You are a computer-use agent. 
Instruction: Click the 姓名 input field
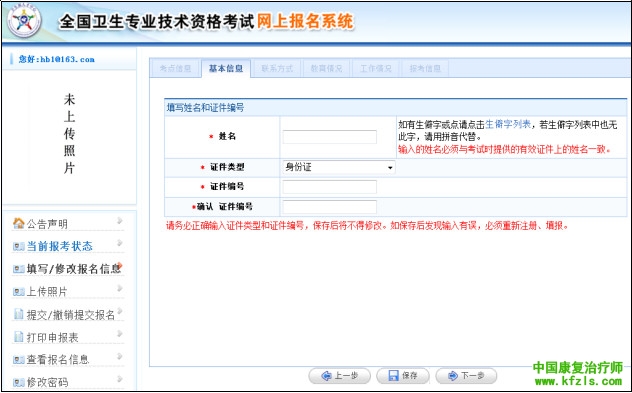click(330, 137)
